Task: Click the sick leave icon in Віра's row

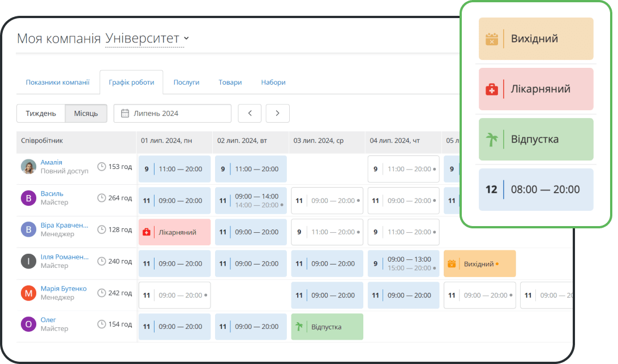Action: coord(147,232)
